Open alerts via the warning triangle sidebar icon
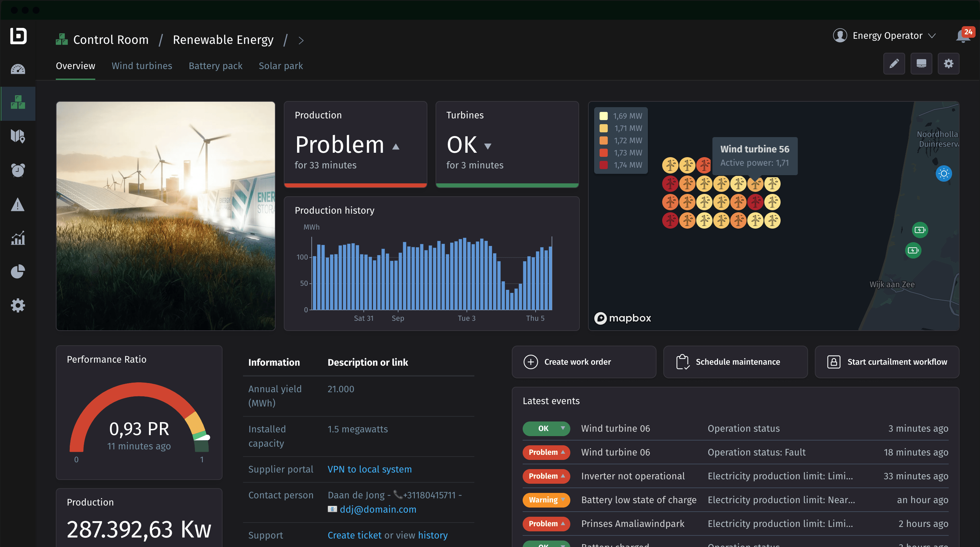 (18, 205)
